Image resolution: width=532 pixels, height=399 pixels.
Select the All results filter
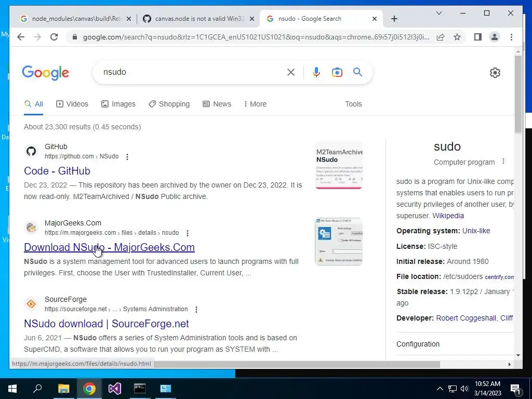(x=33, y=104)
